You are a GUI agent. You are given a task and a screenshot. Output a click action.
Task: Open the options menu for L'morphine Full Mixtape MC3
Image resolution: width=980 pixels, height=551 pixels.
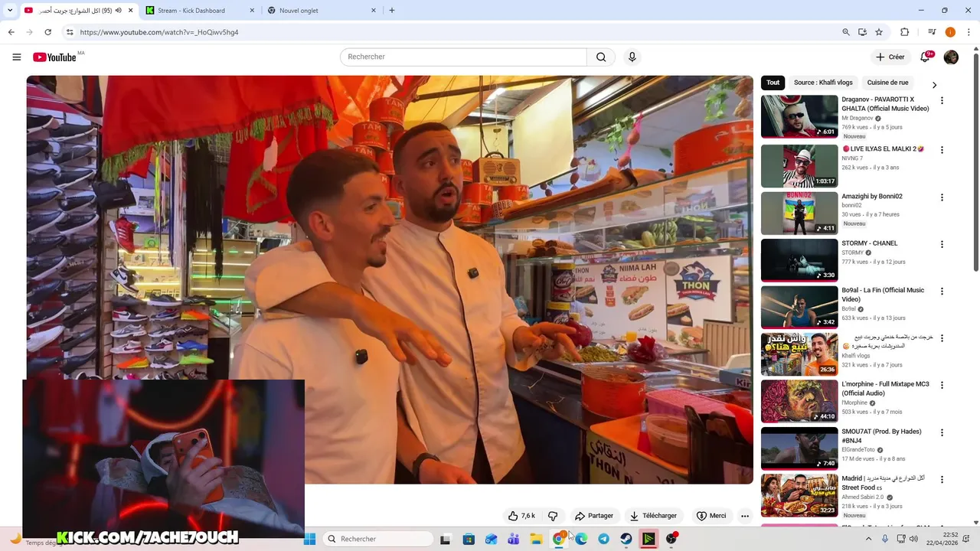942,386
